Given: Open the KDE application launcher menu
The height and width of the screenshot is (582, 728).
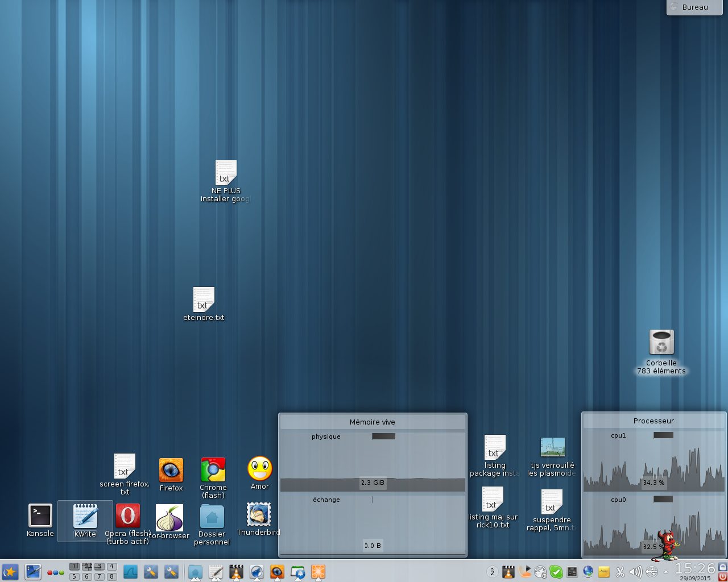Looking at the screenshot, I should click(x=10, y=572).
